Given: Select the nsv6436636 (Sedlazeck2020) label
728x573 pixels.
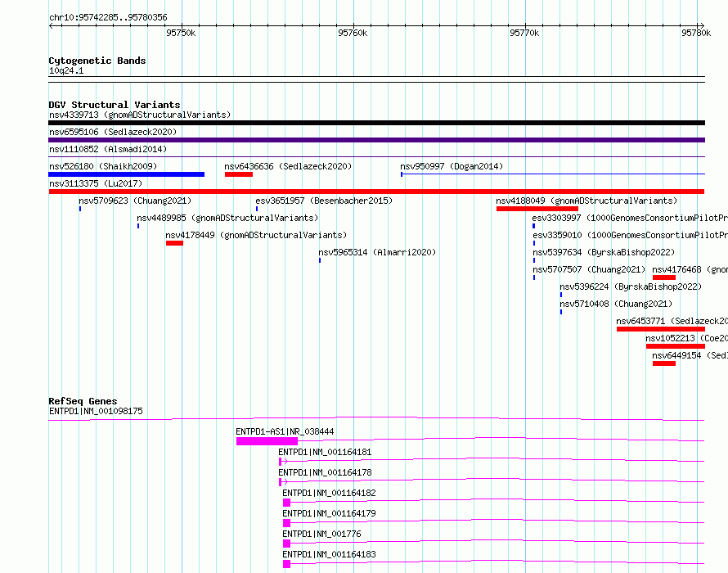Looking at the screenshot, I should [288, 166].
